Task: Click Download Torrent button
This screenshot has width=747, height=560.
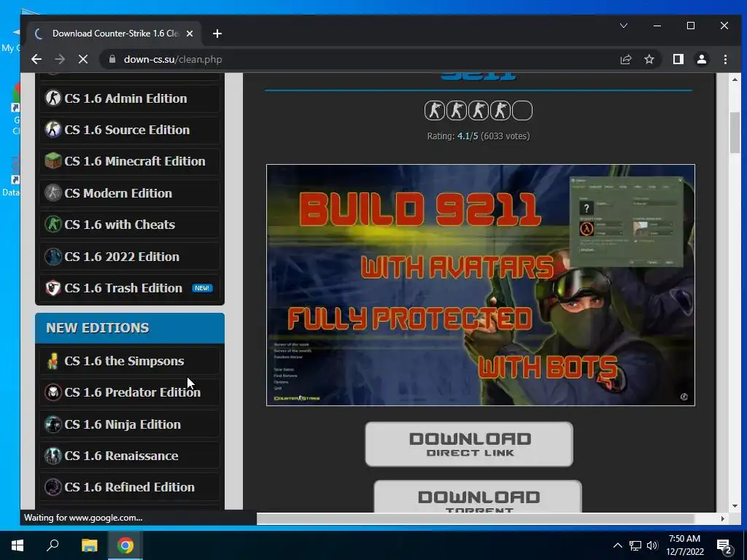Action: click(x=478, y=497)
